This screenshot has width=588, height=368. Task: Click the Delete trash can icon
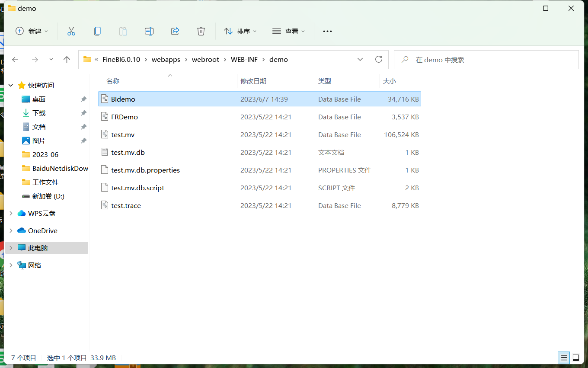(201, 31)
